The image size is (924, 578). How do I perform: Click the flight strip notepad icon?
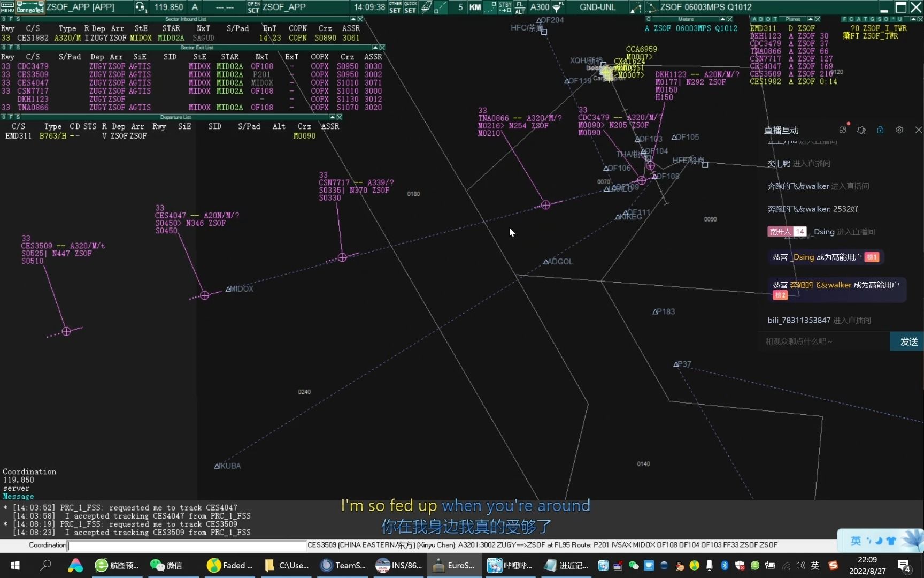click(x=426, y=7)
